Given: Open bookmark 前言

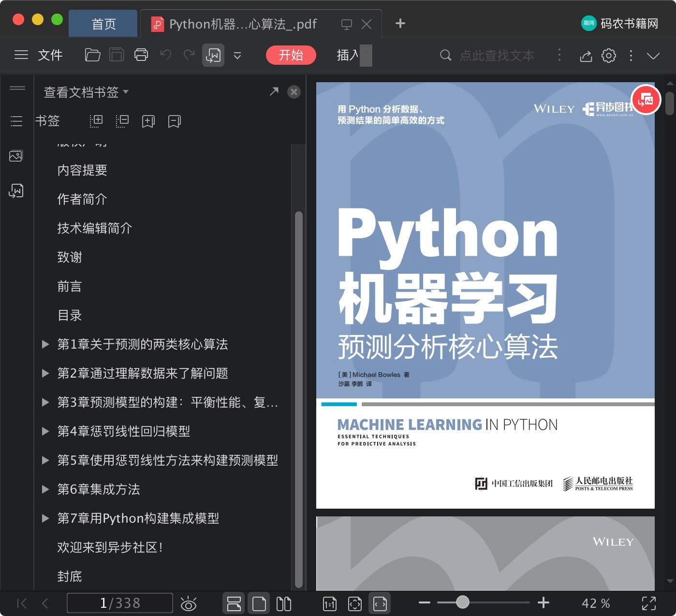Looking at the screenshot, I should pos(70,286).
